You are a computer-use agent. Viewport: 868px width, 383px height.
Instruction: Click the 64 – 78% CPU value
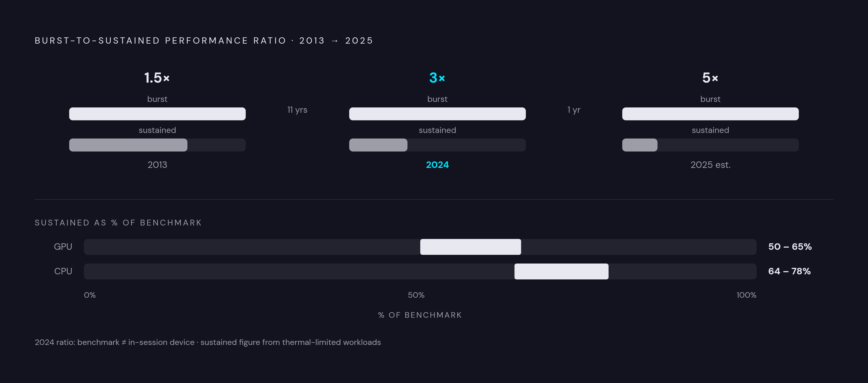click(x=789, y=271)
